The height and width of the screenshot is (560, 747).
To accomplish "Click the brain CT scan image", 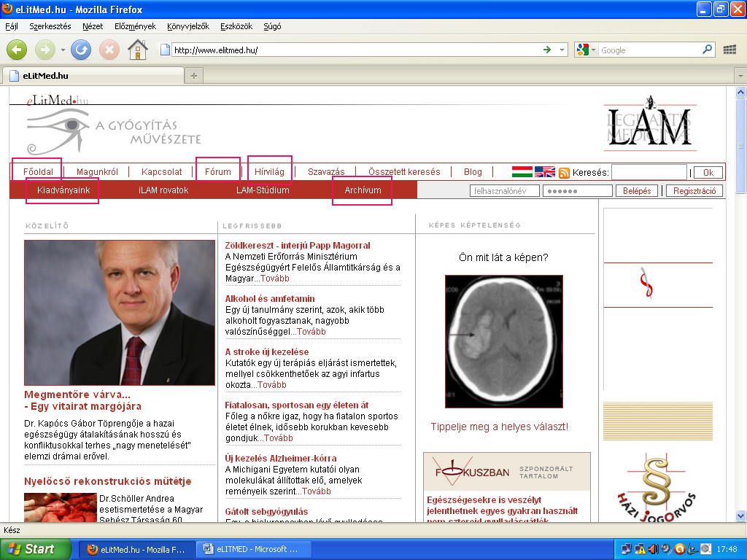I will coord(504,341).
